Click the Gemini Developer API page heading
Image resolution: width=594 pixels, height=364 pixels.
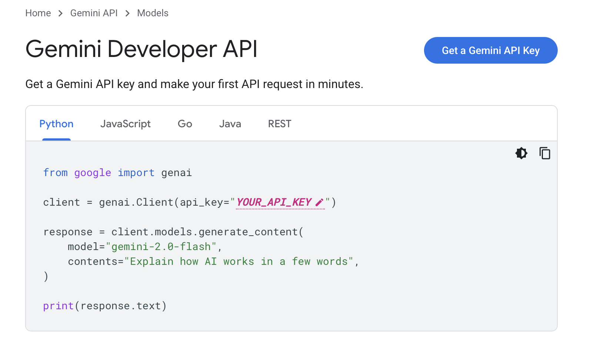tap(141, 49)
